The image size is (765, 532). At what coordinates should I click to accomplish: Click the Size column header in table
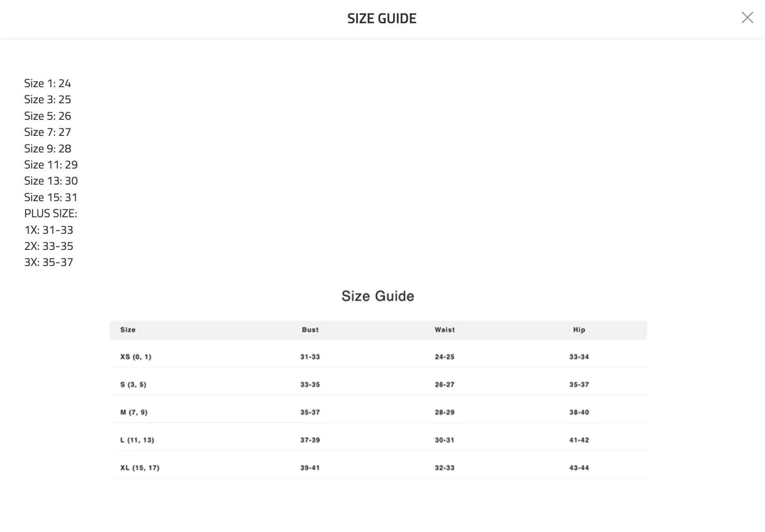(128, 330)
